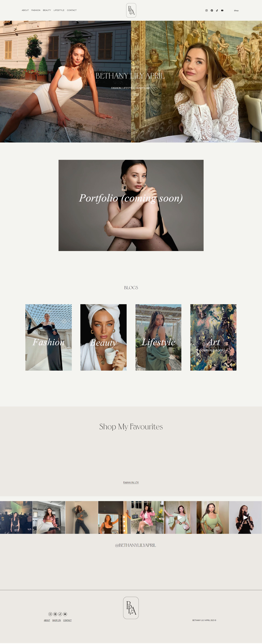Open the SHOP LTK footer link
Image resolution: width=262 pixels, height=644 pixels.
coord(56,620)
